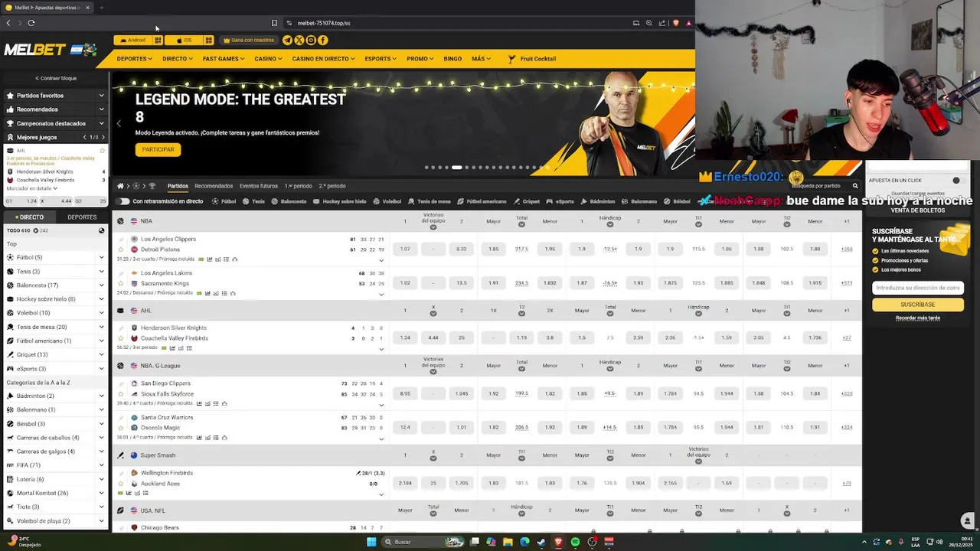The width and height of the screenshot is (980, 551).
Task: Click Contraer bloque link
Action: pyautogui.click(x=56, y=78)
